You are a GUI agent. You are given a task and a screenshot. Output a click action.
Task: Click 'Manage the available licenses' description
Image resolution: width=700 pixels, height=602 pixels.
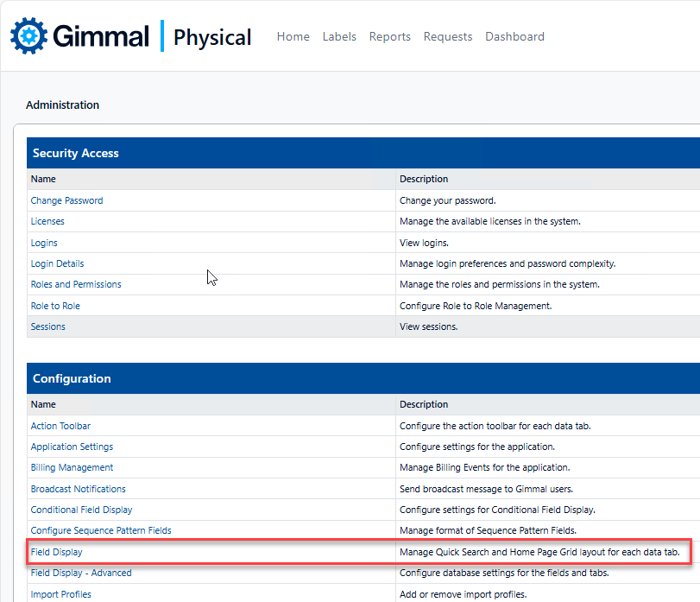coord(490,221)
